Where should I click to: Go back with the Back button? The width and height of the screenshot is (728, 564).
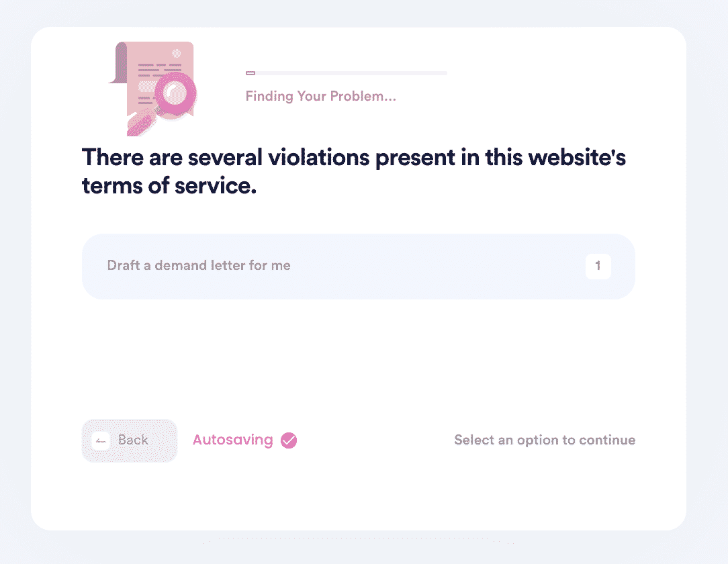[130, 440]
